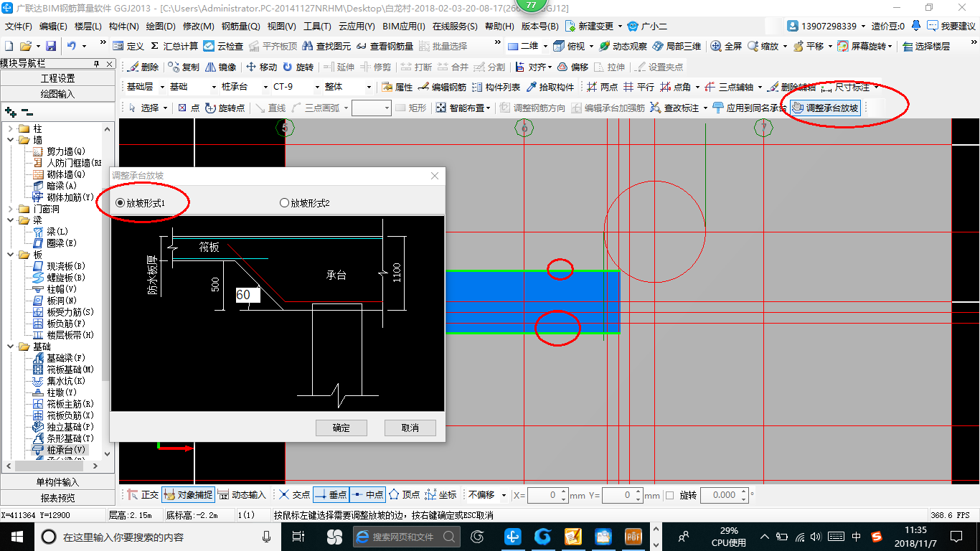The height and width of the screenshot is (551, 980).
Task: Open the 帮助(H) menu
Action: pos(499,27)
